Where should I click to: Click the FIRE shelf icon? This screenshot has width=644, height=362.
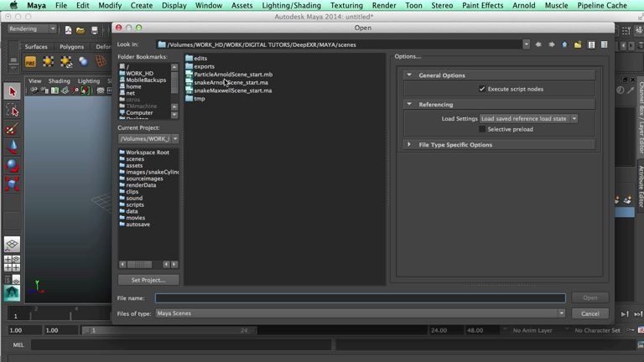(30, 61)
